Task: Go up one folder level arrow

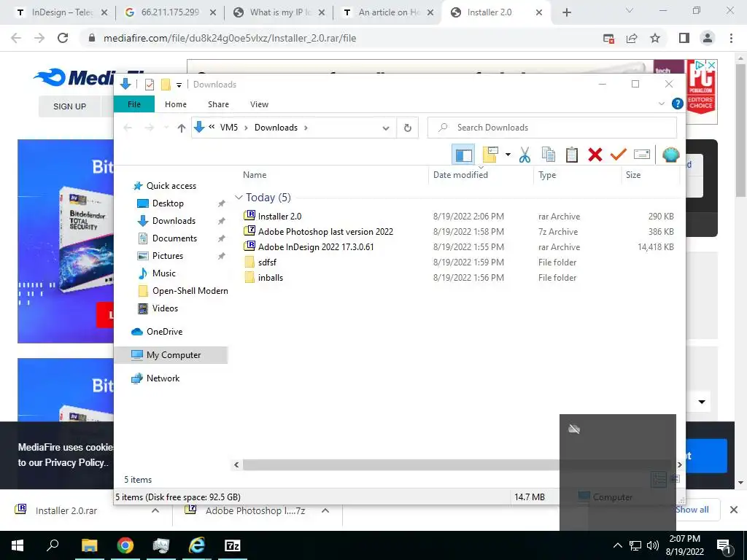Action: tap(181, 128)
